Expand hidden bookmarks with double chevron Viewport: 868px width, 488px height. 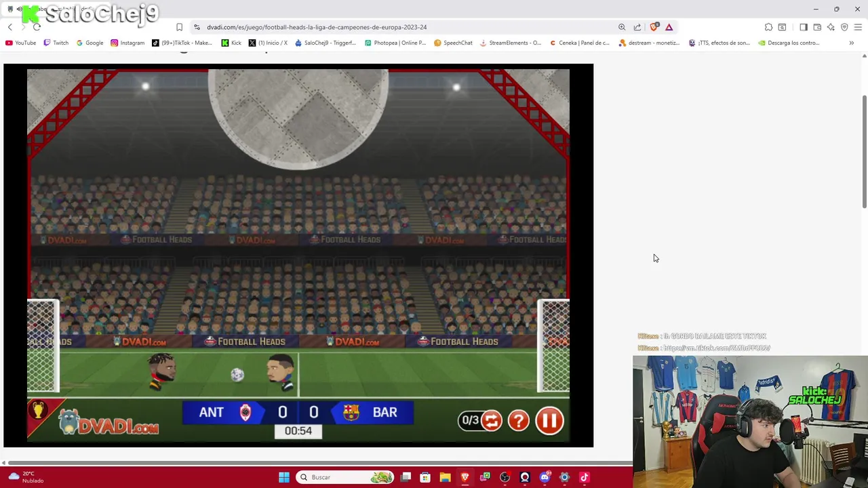tap(851, 43)
